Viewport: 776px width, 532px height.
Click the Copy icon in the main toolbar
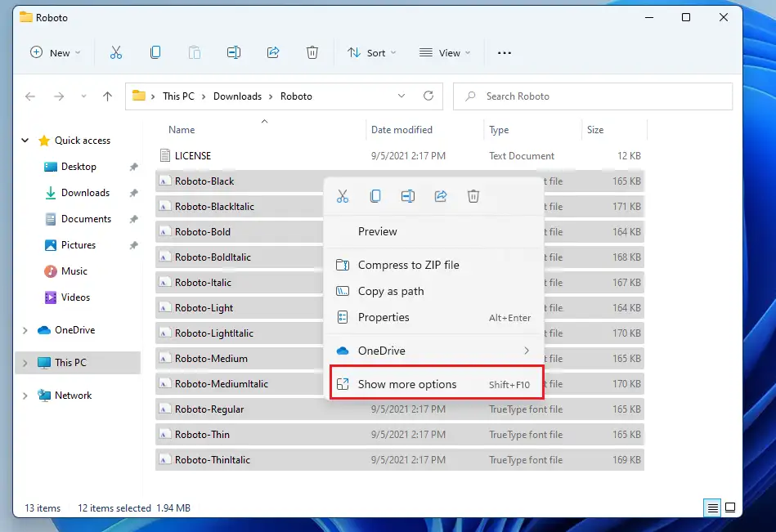[x=155, y=52]
